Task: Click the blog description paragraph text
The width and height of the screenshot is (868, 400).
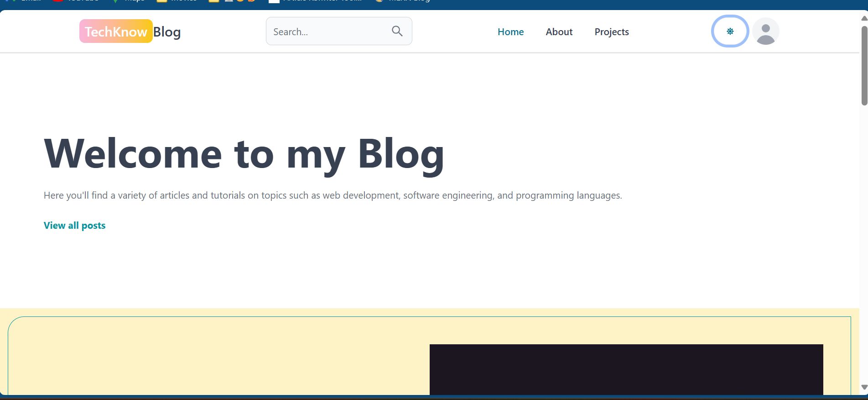Action: coord(333,195)
